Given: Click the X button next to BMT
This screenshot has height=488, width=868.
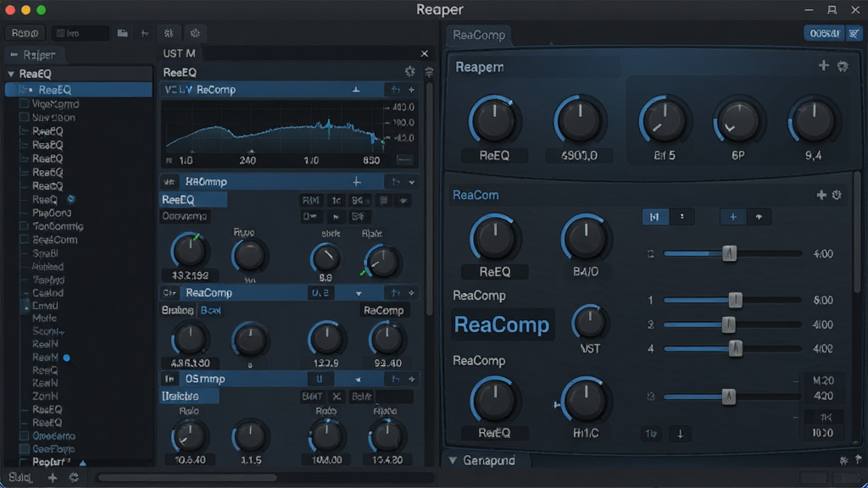Looking at the screenshot, I should tap(337, 396).
